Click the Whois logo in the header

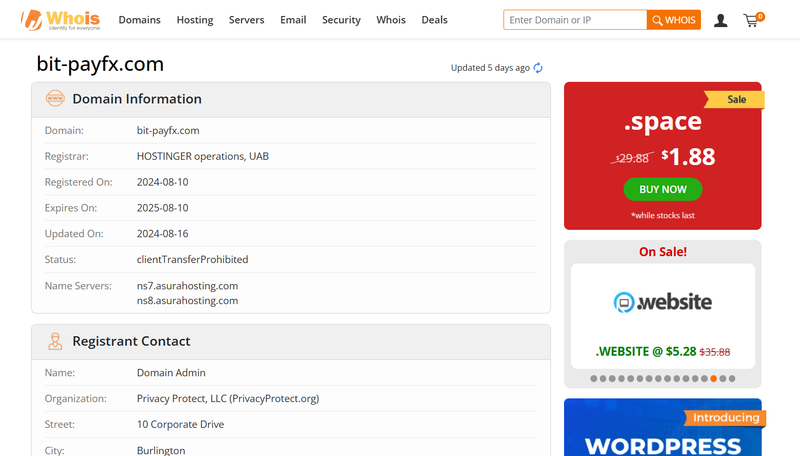tap(60, 20)
